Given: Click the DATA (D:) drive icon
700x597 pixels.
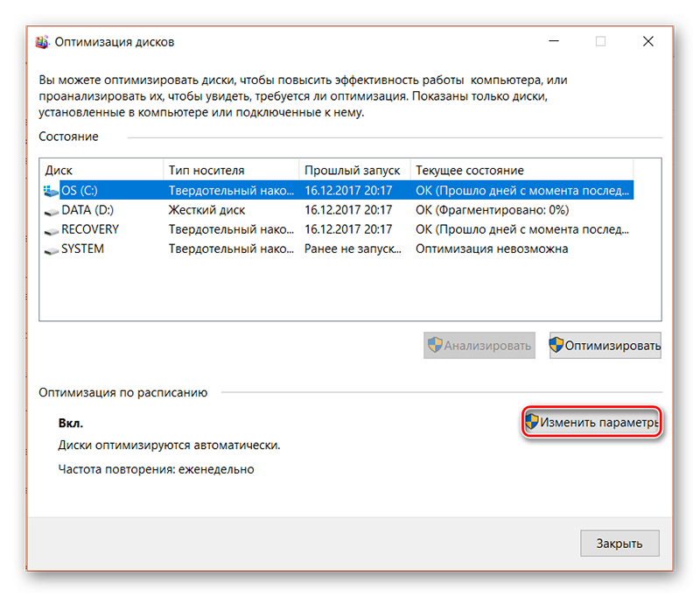Looking at the screenshot, I should click(52, 212).
